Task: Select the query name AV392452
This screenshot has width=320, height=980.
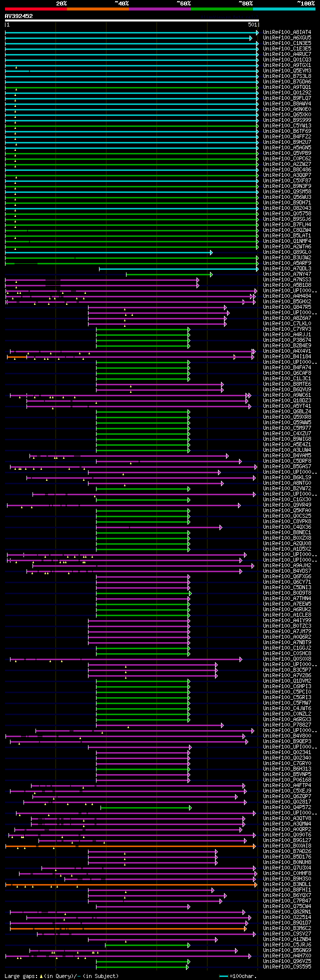Action: click(x=19, y=16)
